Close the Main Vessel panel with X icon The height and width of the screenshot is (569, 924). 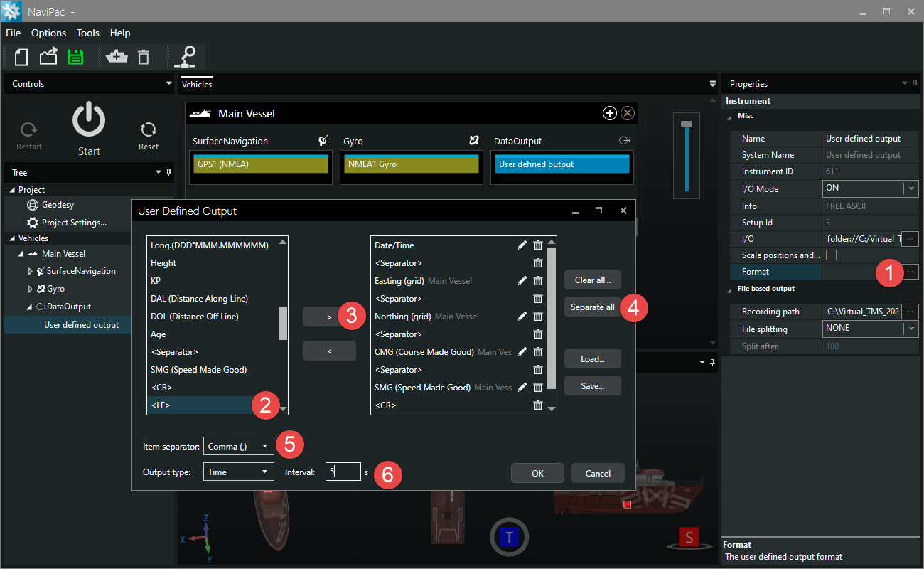click(x=628, y=113)
